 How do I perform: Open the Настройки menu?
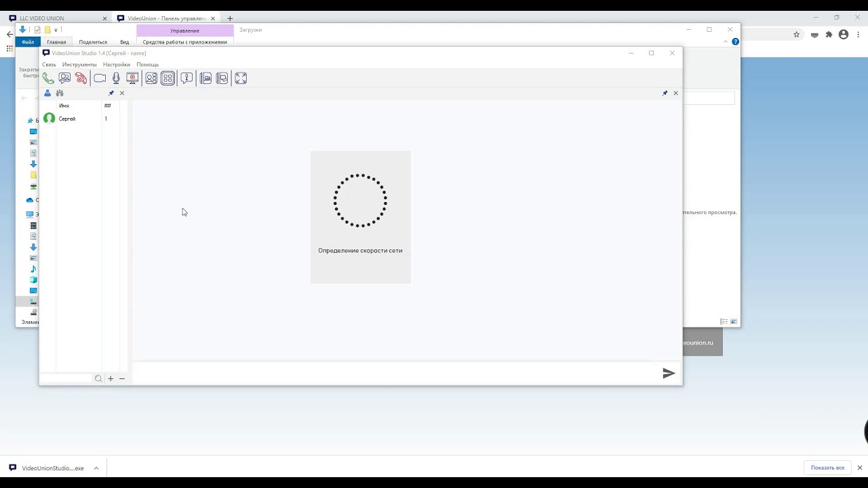point(116,64)
